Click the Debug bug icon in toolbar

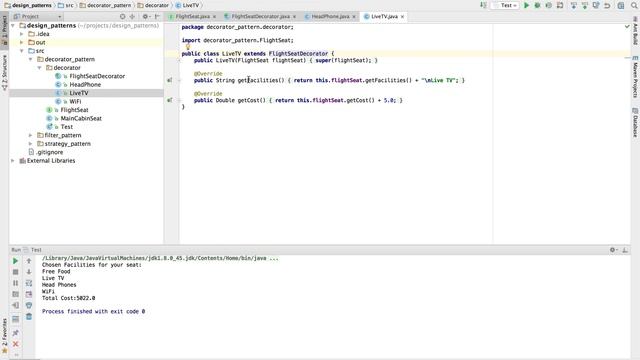pyautogui.click(x=538, y=5)
